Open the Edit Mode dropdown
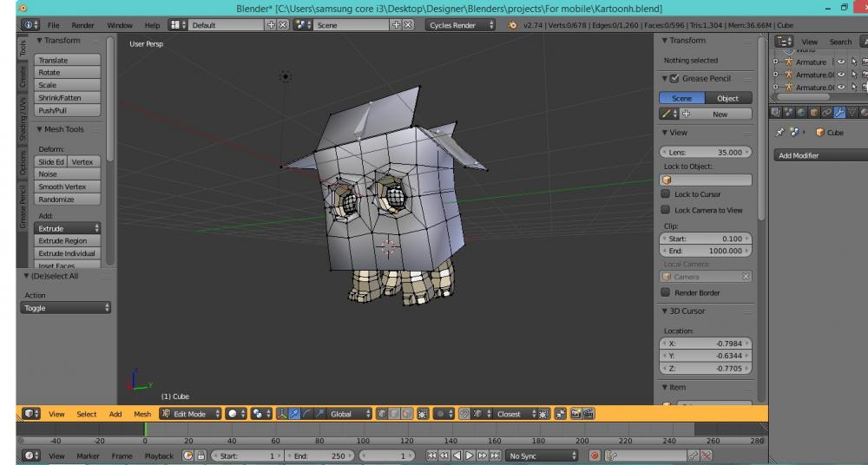The image size is (868, 465). pos(190,415)
